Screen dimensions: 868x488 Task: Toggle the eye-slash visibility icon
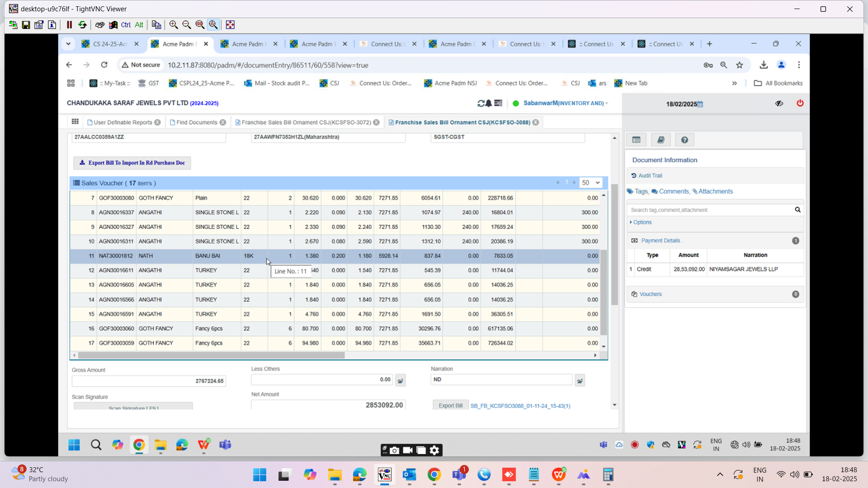pos(779,103)
